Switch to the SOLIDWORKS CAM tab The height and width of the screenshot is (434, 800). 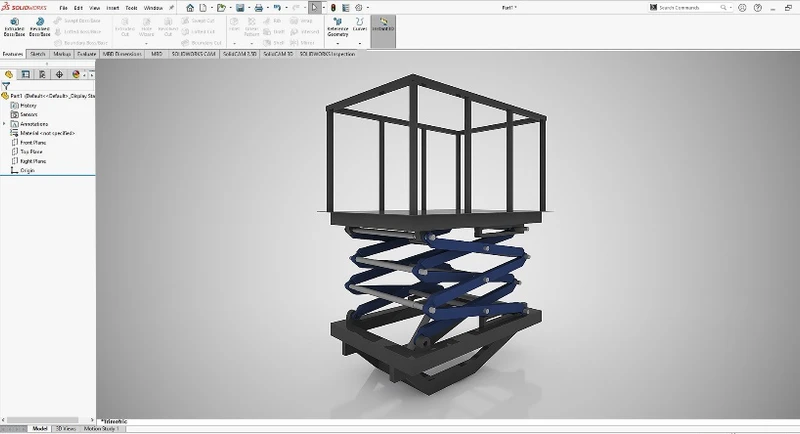click(193, 54)
